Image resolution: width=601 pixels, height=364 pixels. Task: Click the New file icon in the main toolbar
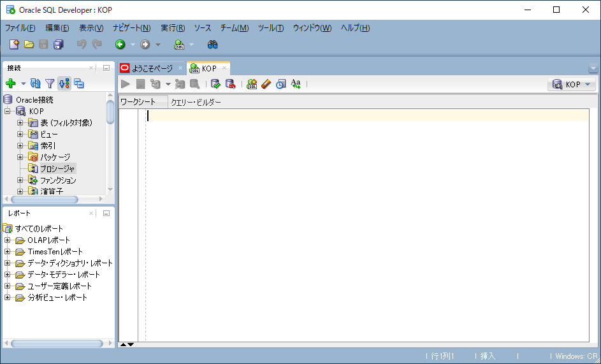click(14, 45)
